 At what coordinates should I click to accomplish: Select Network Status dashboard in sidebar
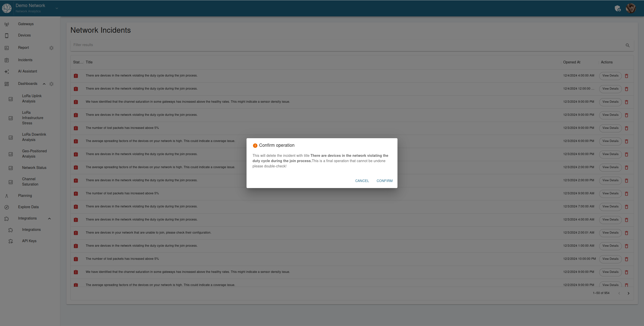(x=34, y=168)
